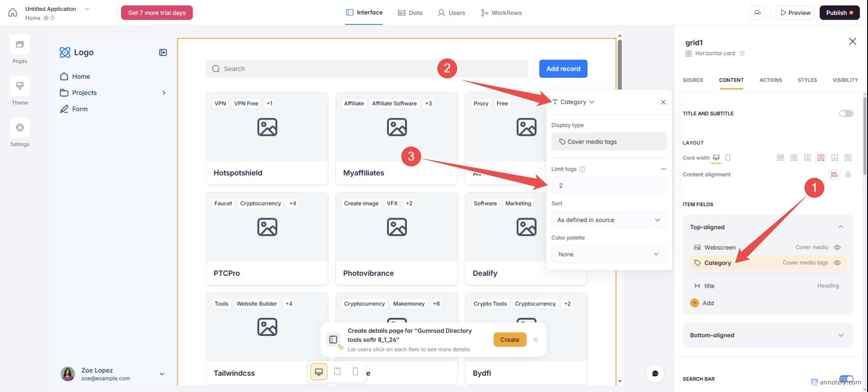868x392 pixels.
Task: Click the Limit tags input field
Action: pos(609,186)
